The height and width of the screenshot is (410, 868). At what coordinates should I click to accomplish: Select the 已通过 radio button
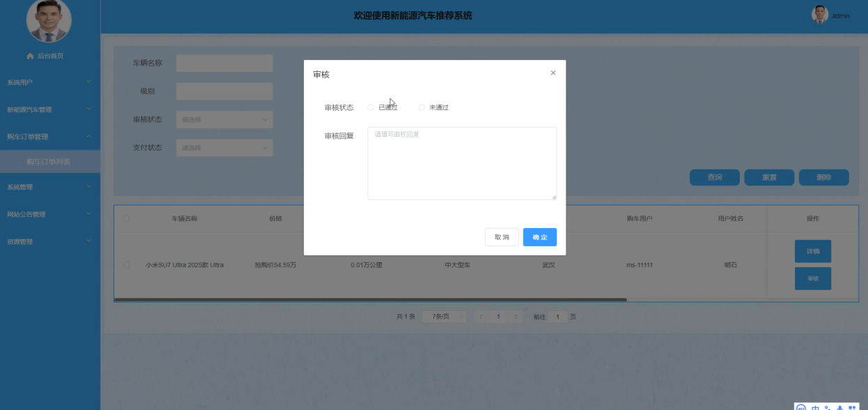371,107
